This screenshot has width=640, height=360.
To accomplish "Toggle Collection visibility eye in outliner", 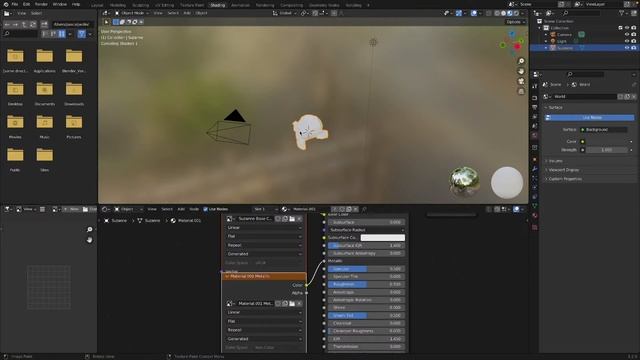I will coord(627,28).
